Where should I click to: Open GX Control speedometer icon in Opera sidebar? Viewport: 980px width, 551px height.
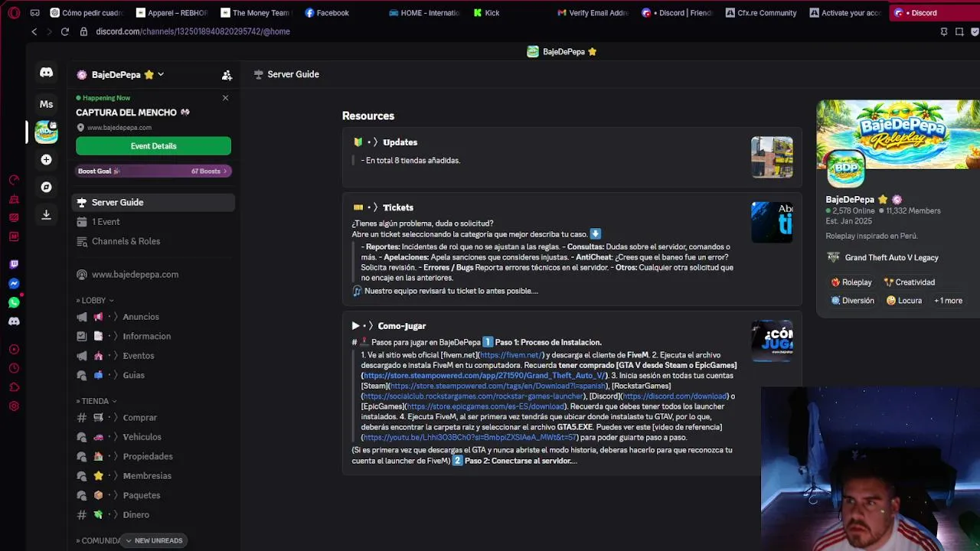pos(14,181)
